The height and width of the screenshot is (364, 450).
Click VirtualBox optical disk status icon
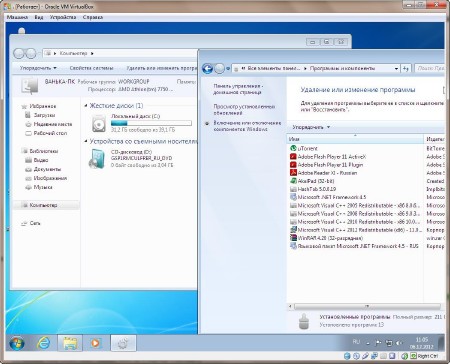[356, 356]
